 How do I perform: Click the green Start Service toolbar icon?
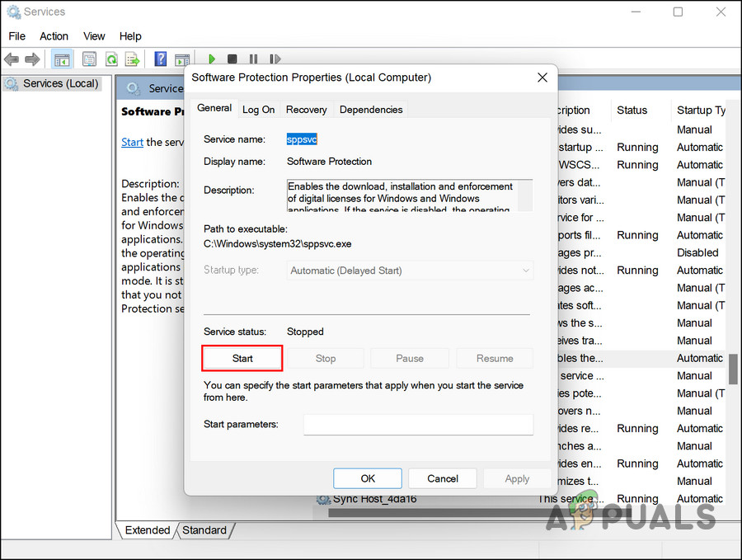point(212,59)
